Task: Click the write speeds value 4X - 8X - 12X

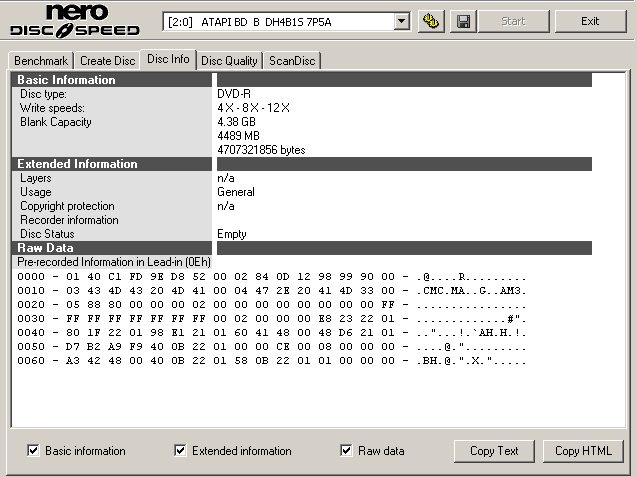Action: pos(254,108)
